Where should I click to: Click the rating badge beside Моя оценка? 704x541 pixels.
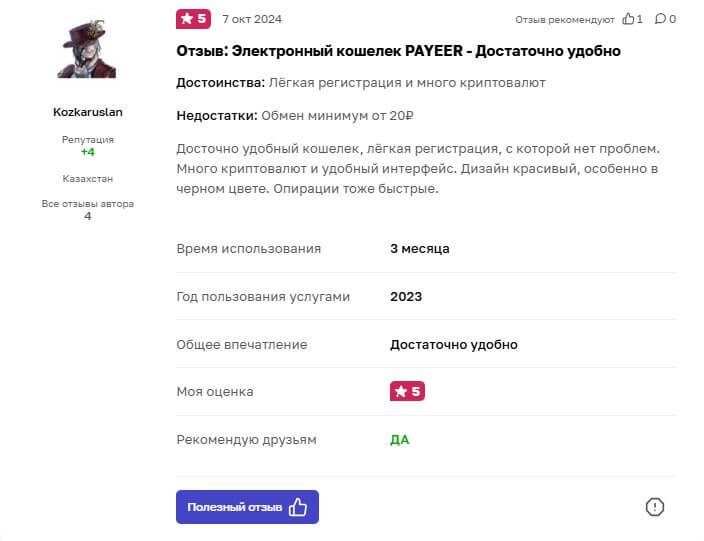[x=407, y=392]
